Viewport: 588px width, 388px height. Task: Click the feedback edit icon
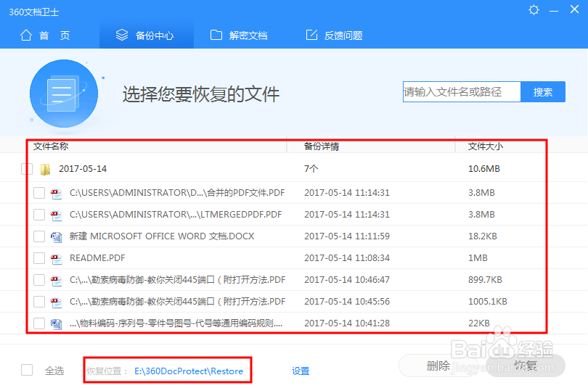pos(311,35)
